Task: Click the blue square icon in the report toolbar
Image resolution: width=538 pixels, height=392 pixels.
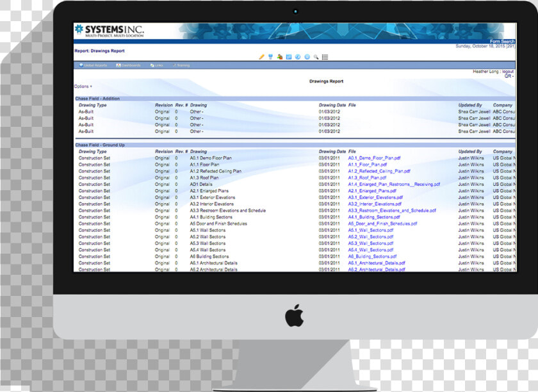Action: tap(289, 57)
